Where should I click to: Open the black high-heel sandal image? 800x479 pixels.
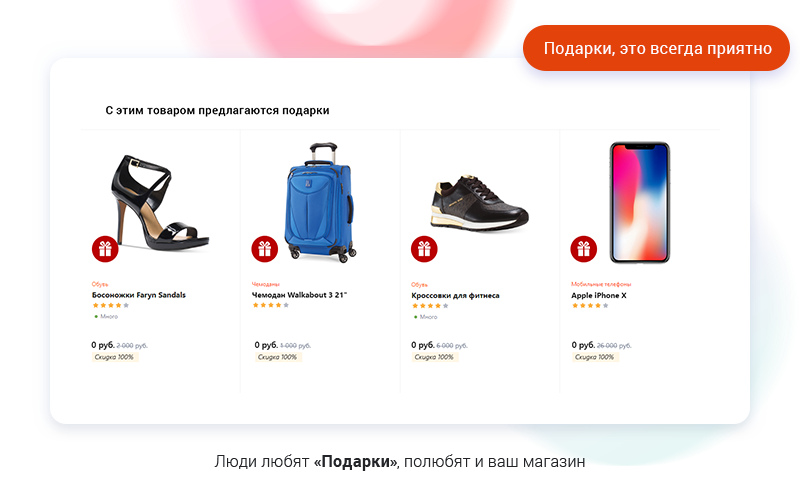coord(160,203)
